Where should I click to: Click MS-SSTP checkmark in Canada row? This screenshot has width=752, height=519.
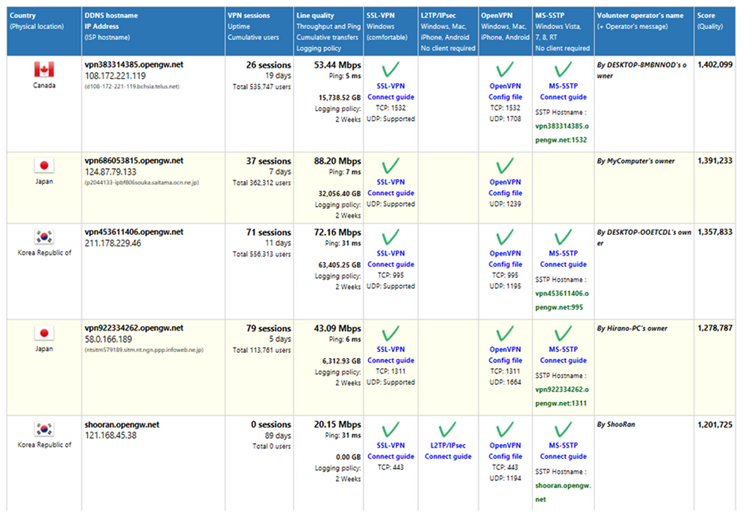point(563,70)
